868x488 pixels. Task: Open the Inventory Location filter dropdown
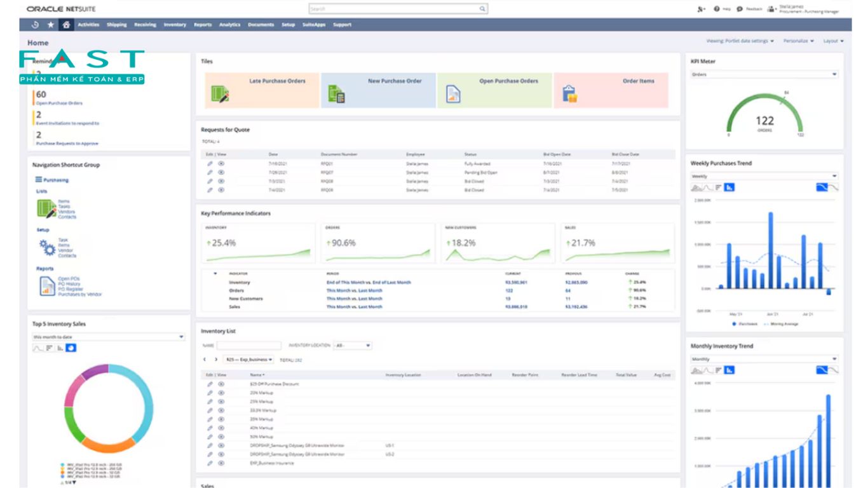(x=352, y=346)
